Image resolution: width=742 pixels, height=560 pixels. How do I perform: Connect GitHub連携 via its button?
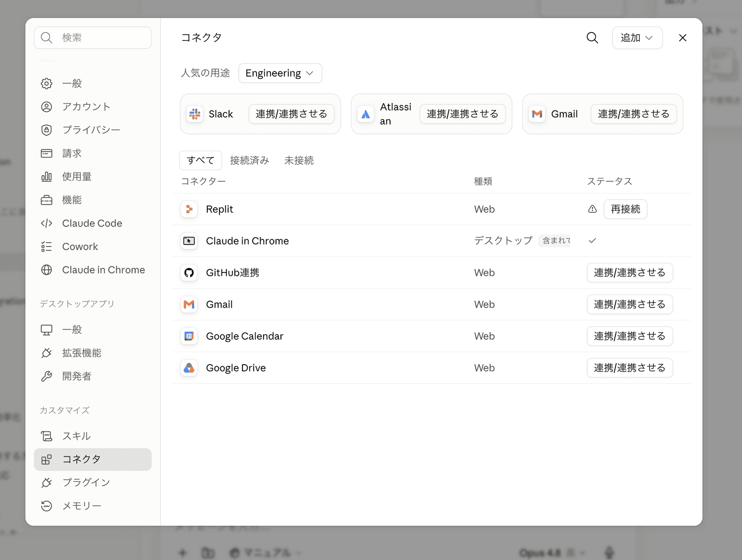pos(630,272)
